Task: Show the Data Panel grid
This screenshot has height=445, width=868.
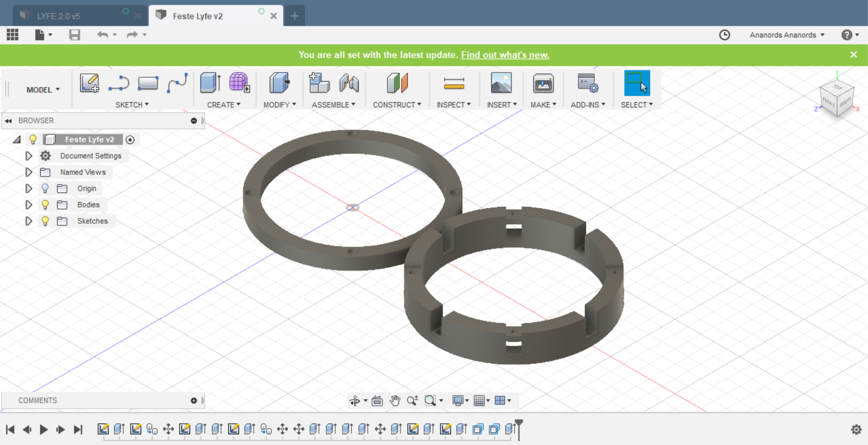Action: (x=13, y=34)
